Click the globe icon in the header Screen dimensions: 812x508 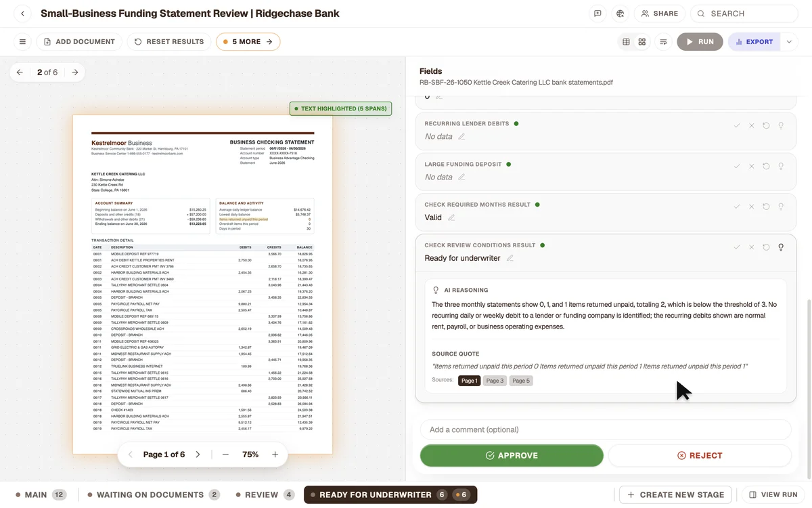tap(621, 14)
